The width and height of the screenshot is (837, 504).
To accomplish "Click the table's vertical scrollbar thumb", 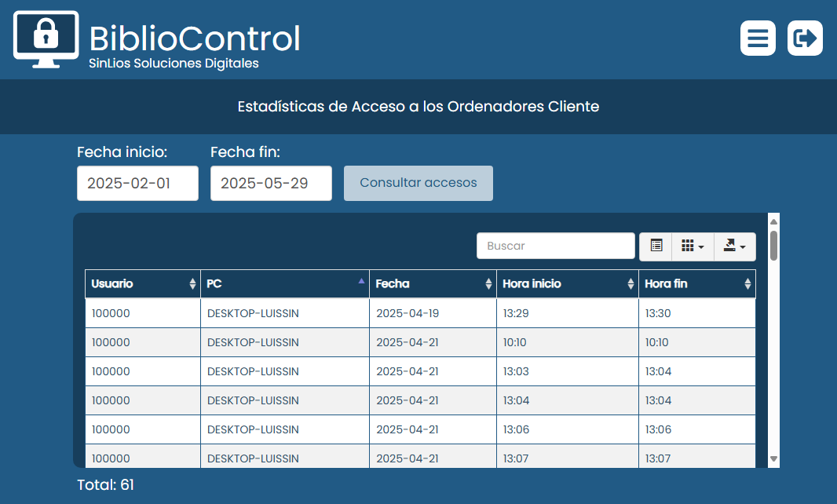I will click(773, 245).
